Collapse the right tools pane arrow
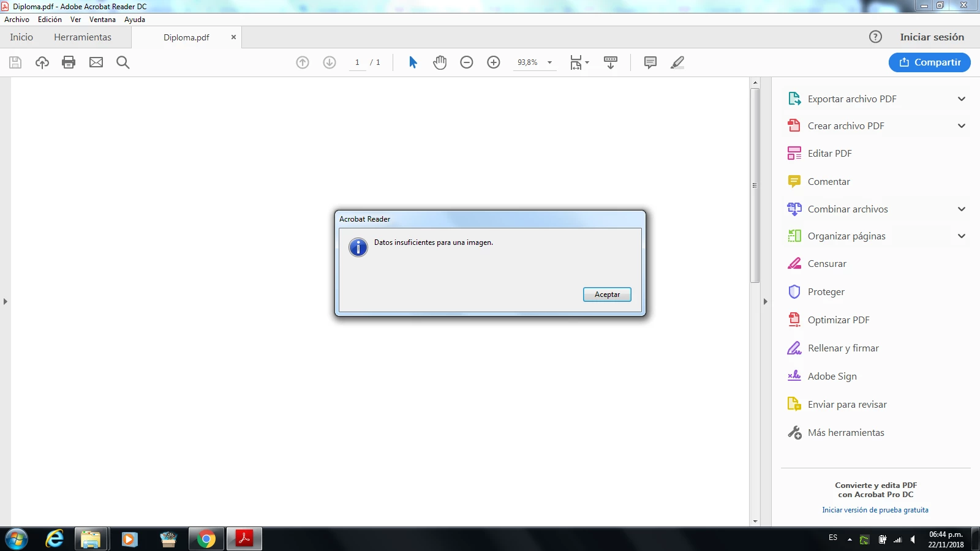Image resolution: width=980 pixels, height=551 pixels. (x=765, y=301)
